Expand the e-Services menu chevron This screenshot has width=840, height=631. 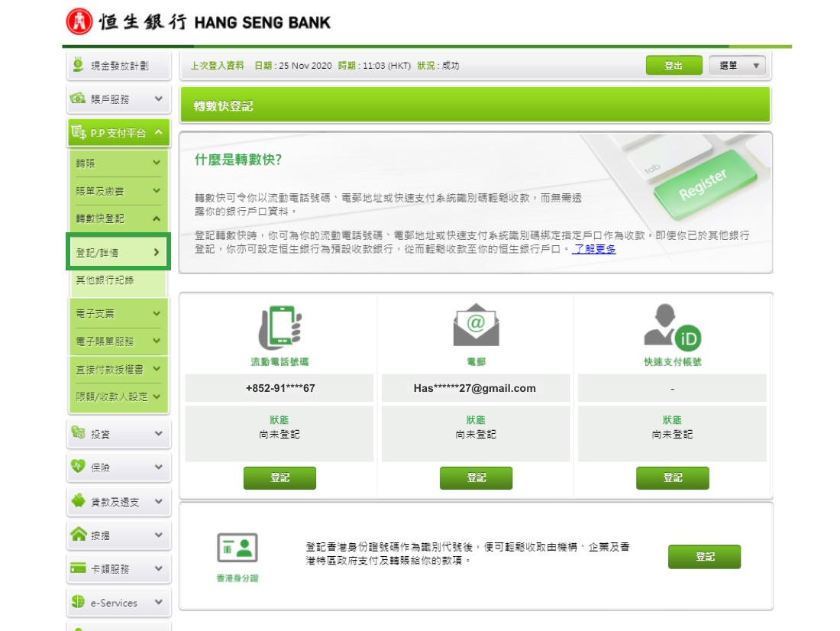click(x=159, y=602)
